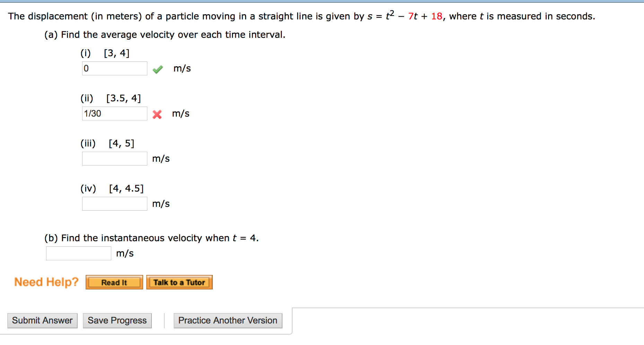Click the m/s unit label next to part (b)
644x345 pixels.
125,253
